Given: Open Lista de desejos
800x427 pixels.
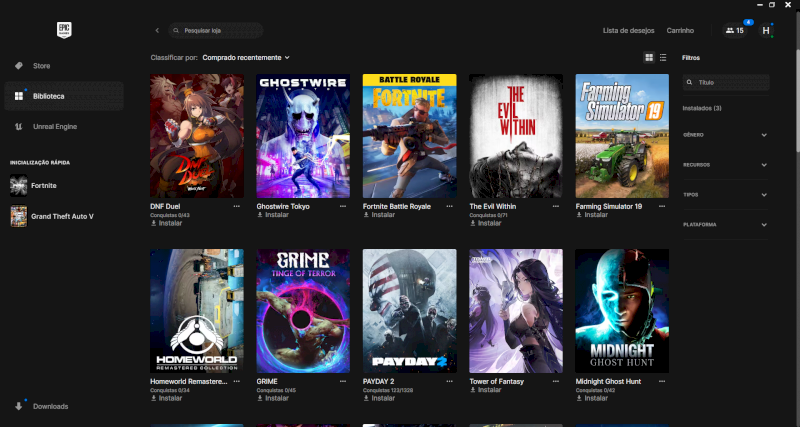Looking at the screenshot, I should pyautogui.click(x=629, y=31).
